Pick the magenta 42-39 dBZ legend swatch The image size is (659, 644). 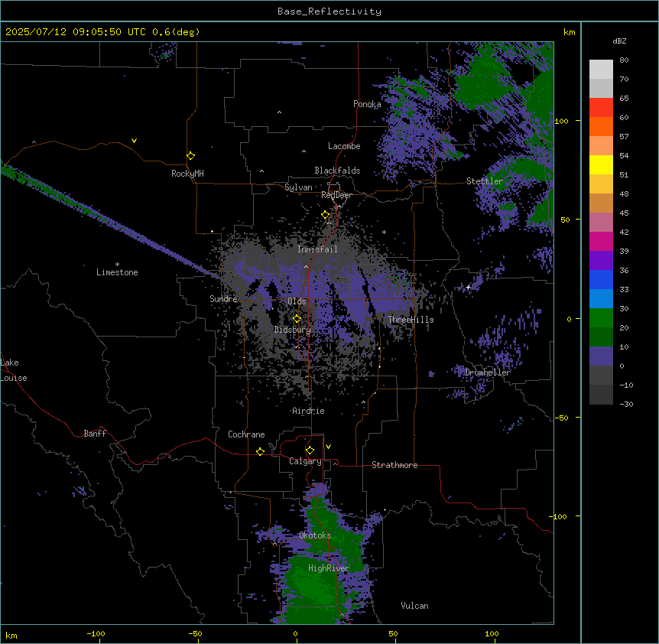601,241
